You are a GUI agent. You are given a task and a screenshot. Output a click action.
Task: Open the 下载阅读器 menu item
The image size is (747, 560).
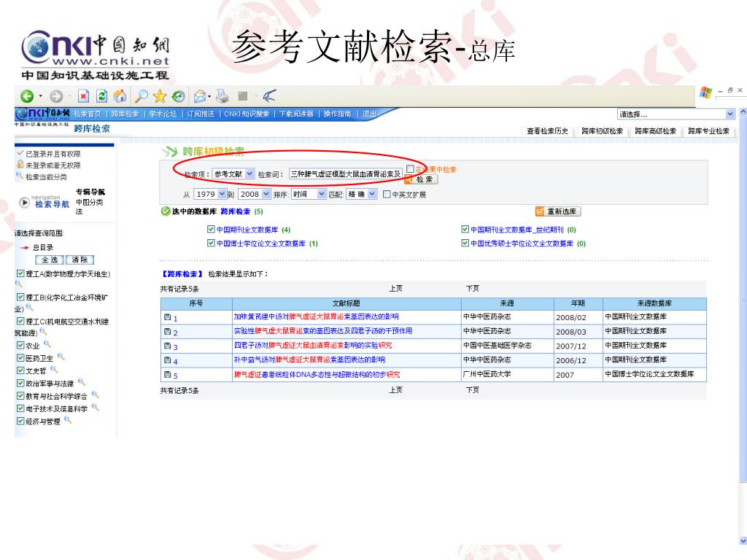(296, 114)
